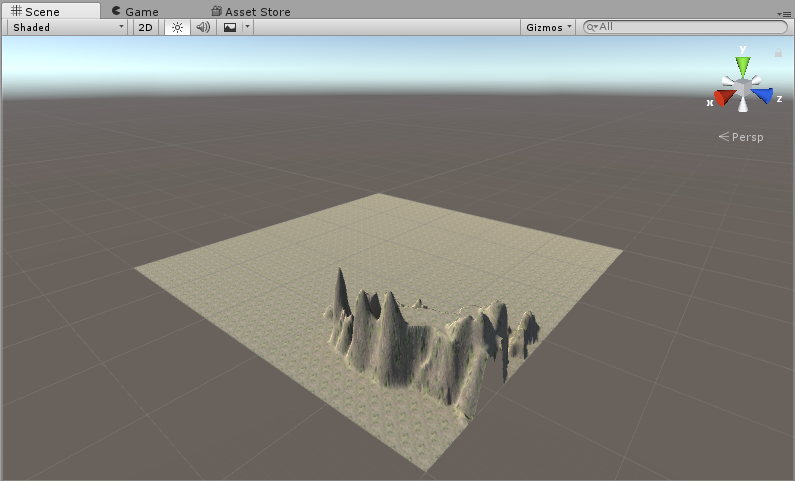This screenshot has width=795, height=481.
Task: Toggle scene audio with the speaker icon
Action: (203, 27)
